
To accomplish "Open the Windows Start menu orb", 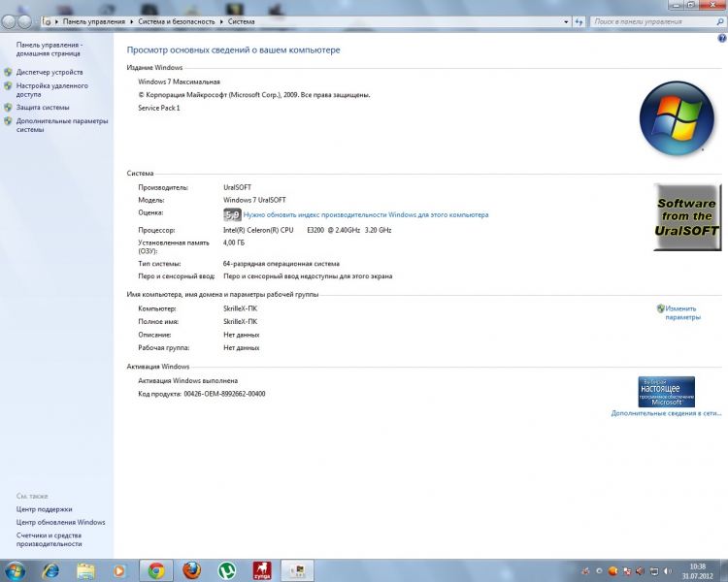I will (15, 570).
